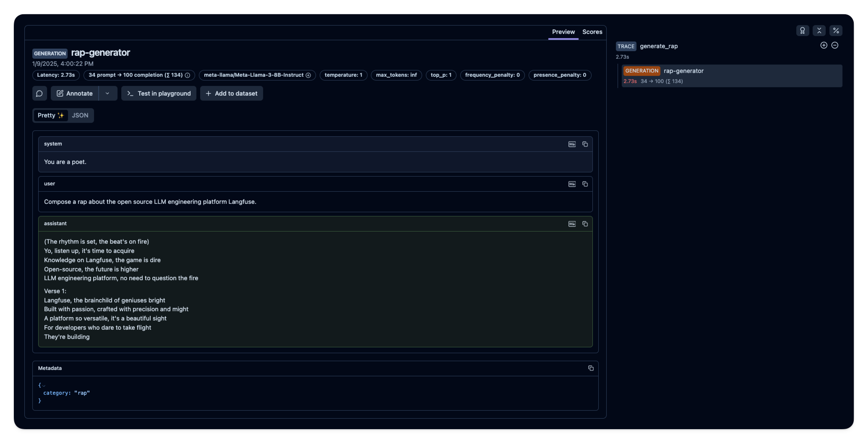
Task: Click Add to dataset
Action: coord(231,93)
